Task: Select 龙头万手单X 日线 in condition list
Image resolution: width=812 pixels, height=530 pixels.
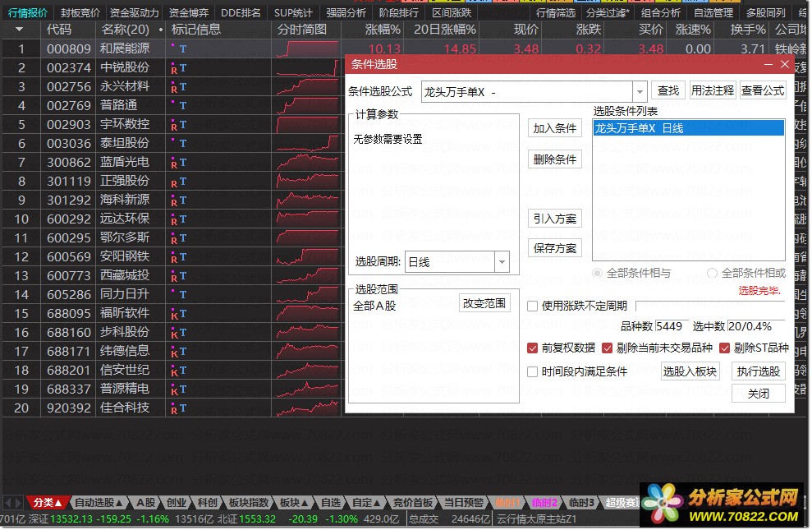Action: pos(688,128)
